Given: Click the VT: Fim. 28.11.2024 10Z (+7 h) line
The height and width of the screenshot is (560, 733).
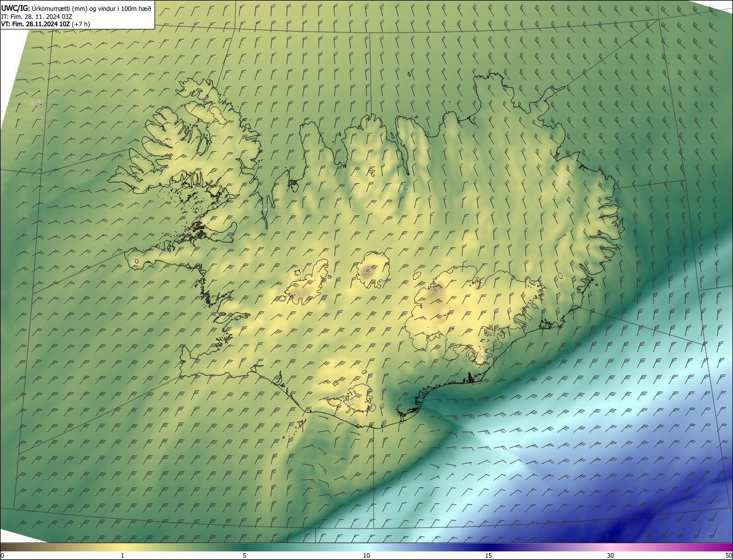Looking at the screenshot, I should click(45, 24).
